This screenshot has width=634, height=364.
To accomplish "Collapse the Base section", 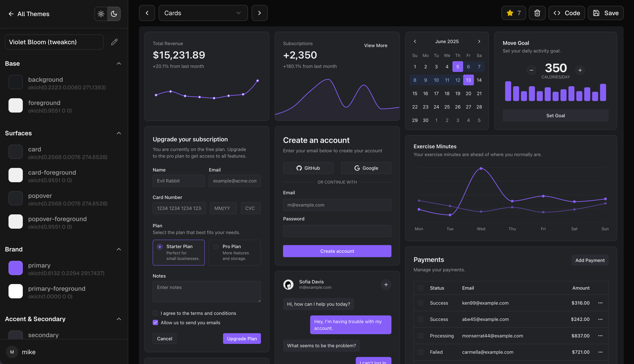I will click(x=119, y=63).
